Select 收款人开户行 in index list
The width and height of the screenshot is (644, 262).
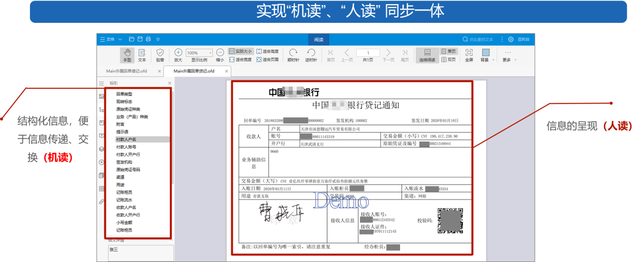(128, 215)
